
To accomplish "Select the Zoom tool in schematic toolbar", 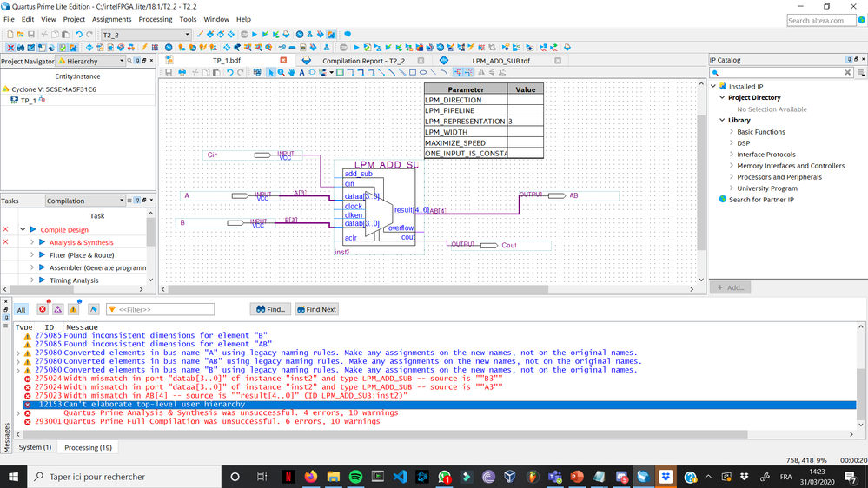I will tap(281, 73).
